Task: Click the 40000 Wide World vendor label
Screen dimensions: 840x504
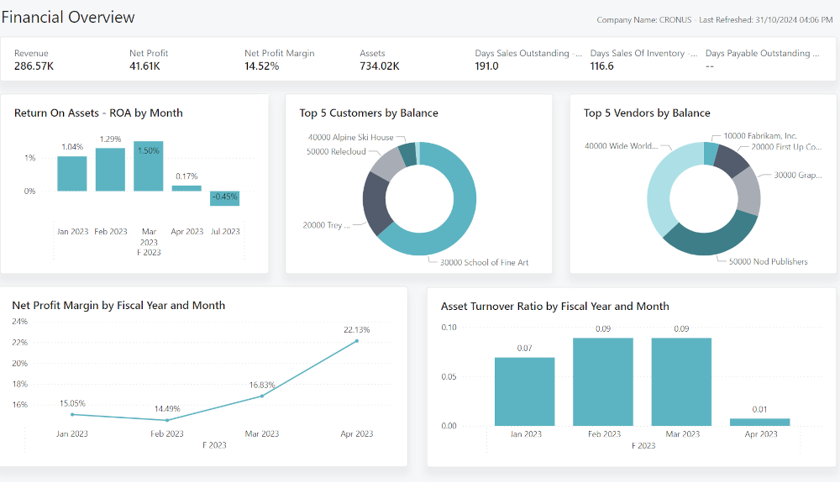Action: tap(621, 145)
